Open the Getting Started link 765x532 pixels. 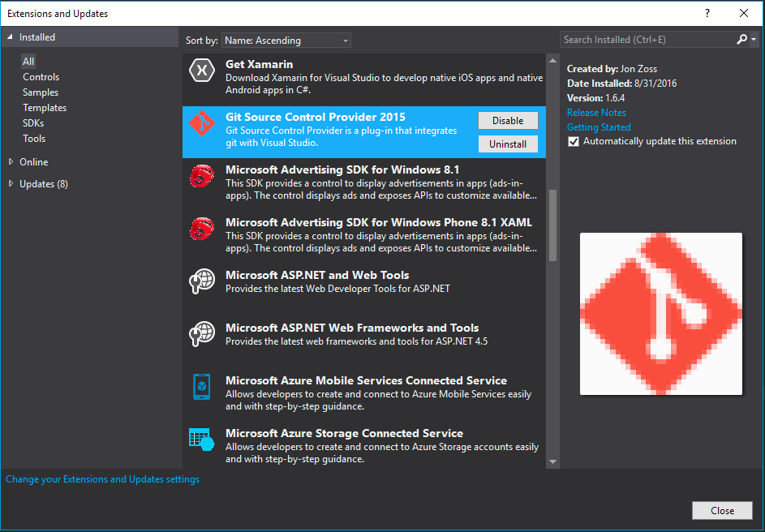(x=599, y=127)
